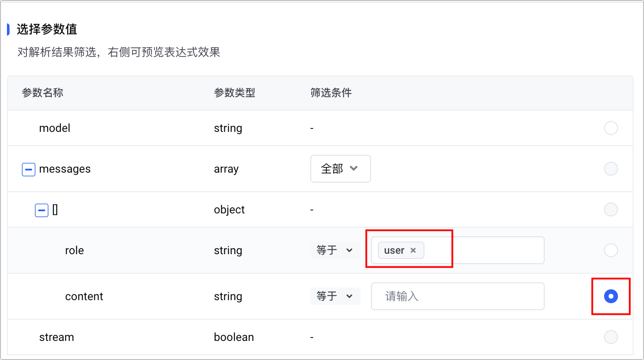Click the selected content row radio button
Image resolution: width=644 pixels, height=360 pixels.
click(611, 296)
